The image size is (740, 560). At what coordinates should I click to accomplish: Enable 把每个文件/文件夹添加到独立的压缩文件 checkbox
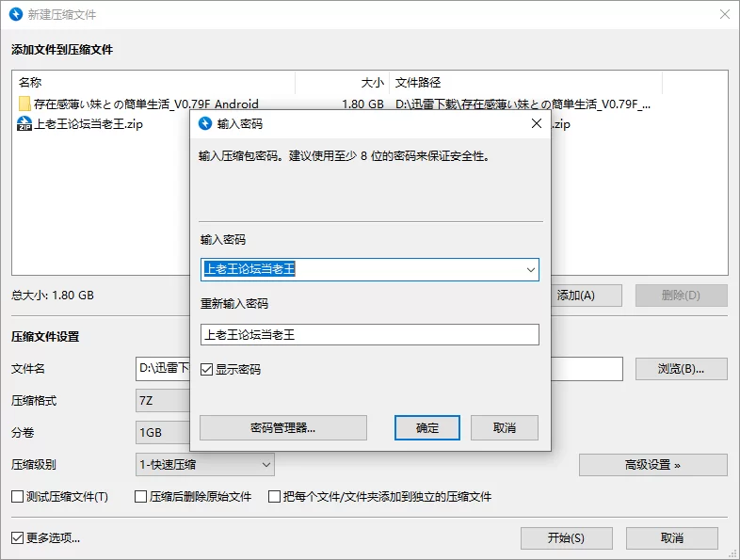point(274,496)
